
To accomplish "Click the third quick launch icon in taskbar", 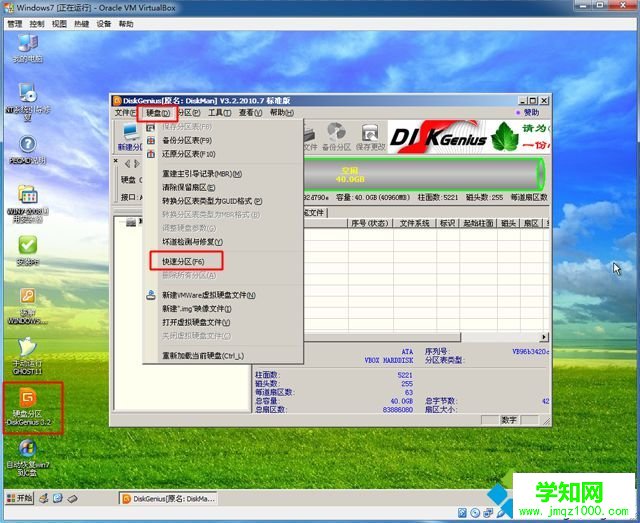I will [72, 498].
